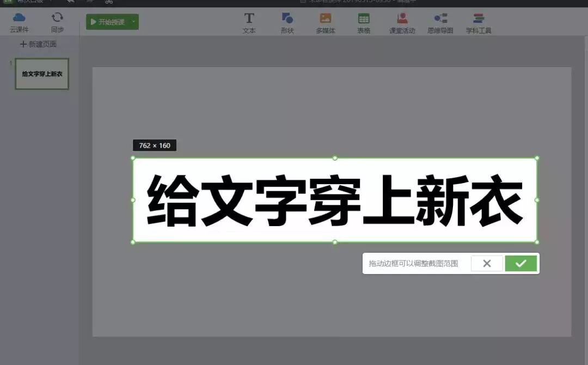Click the top-left corner handle of the selection
Image resolution: width=588 pixels, height=365 pixels.
click(133, 158)
